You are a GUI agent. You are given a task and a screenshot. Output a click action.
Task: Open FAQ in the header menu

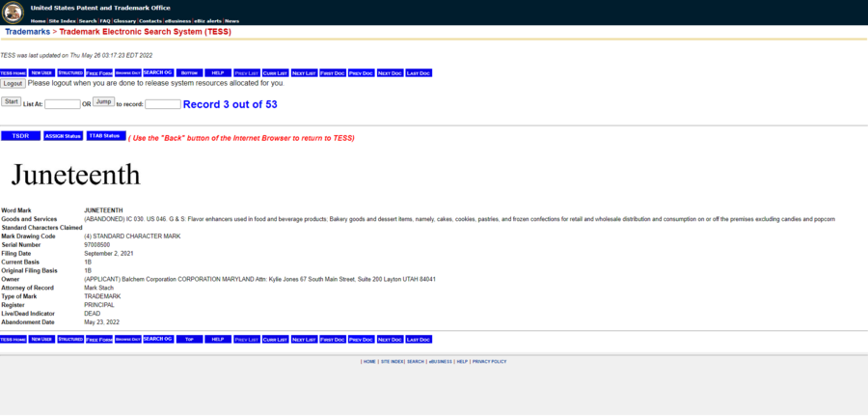click(x=105, y=21)
